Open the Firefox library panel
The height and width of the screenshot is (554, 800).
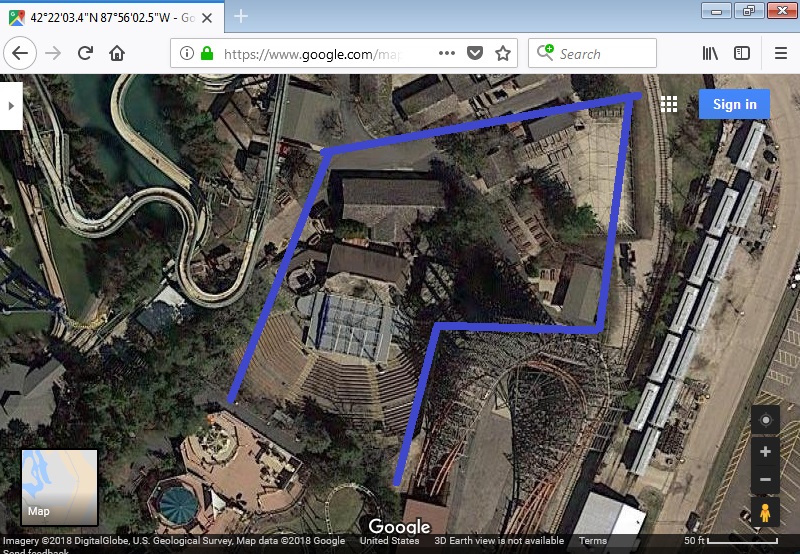coord(710,53)
